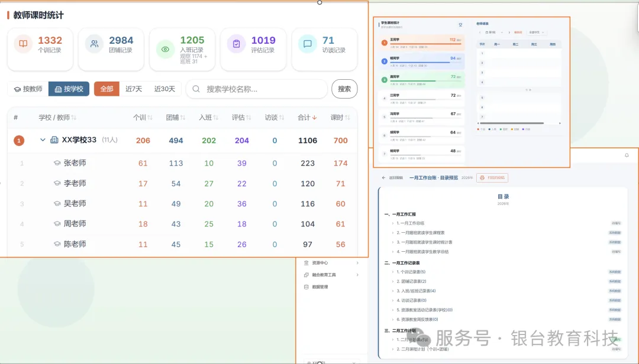Click the back arrow beside 返回编辑

(x=383, y=177)
